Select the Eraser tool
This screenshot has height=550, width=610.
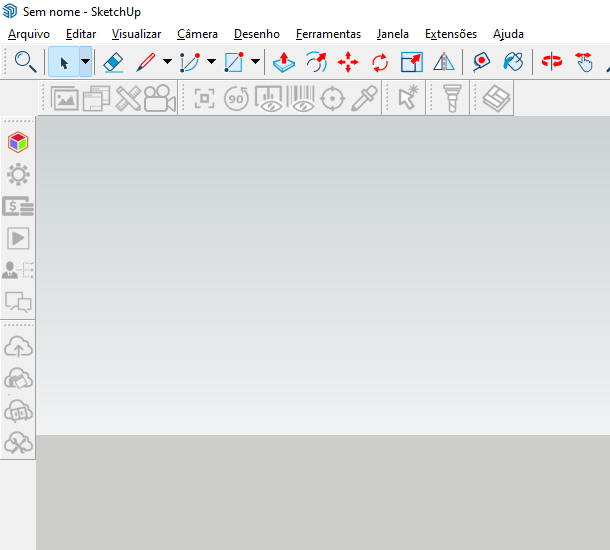113,62
